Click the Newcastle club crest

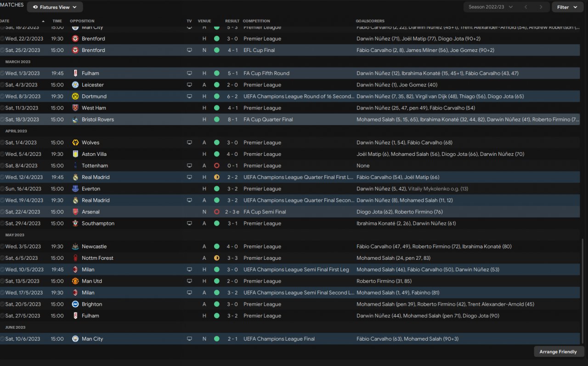pos(75,246)
